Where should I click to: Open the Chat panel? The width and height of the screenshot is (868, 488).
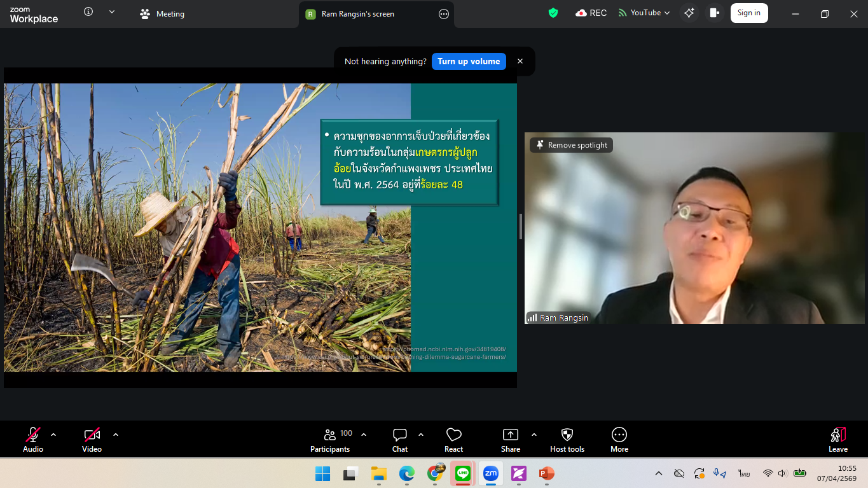point(400,439)
